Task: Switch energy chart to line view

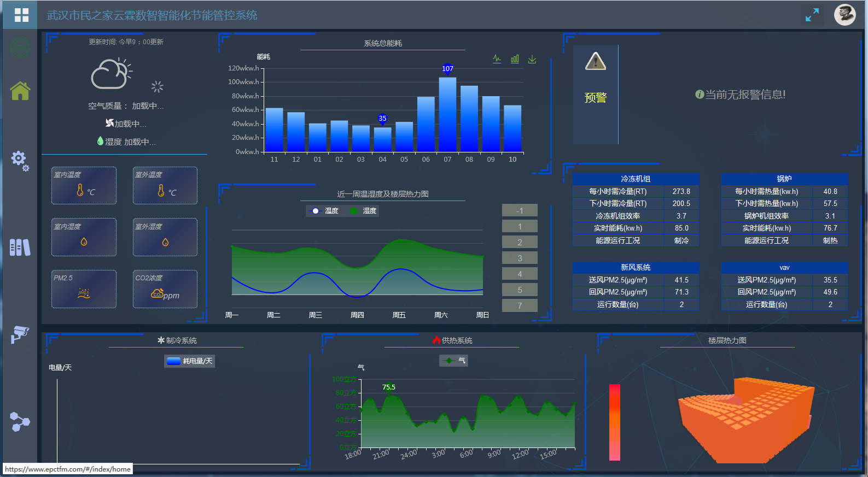Action: 497,59
